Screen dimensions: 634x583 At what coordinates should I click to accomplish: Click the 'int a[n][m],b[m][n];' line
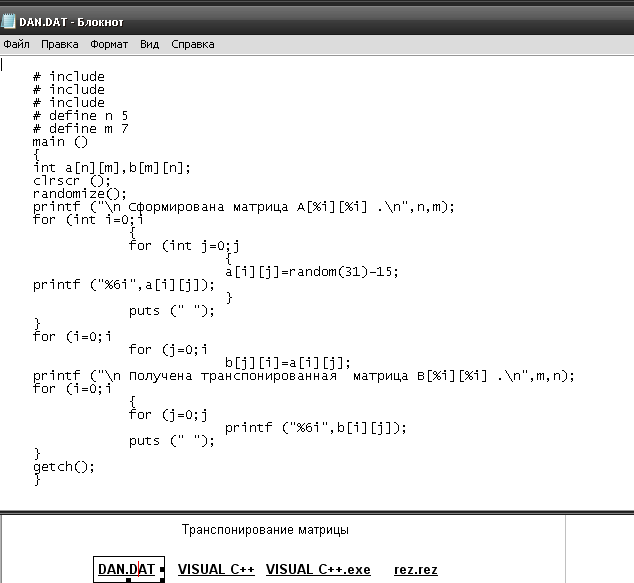click(112, 167)
